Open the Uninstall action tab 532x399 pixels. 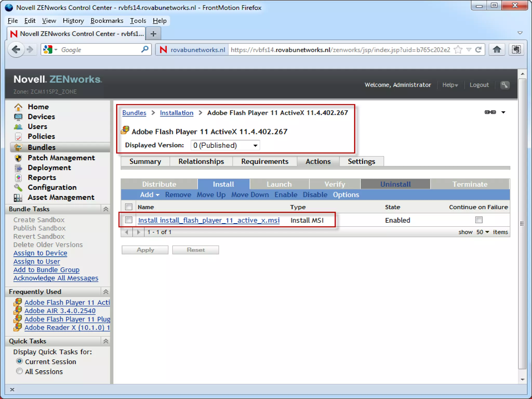pyautogui.click(x=395, y=184)
